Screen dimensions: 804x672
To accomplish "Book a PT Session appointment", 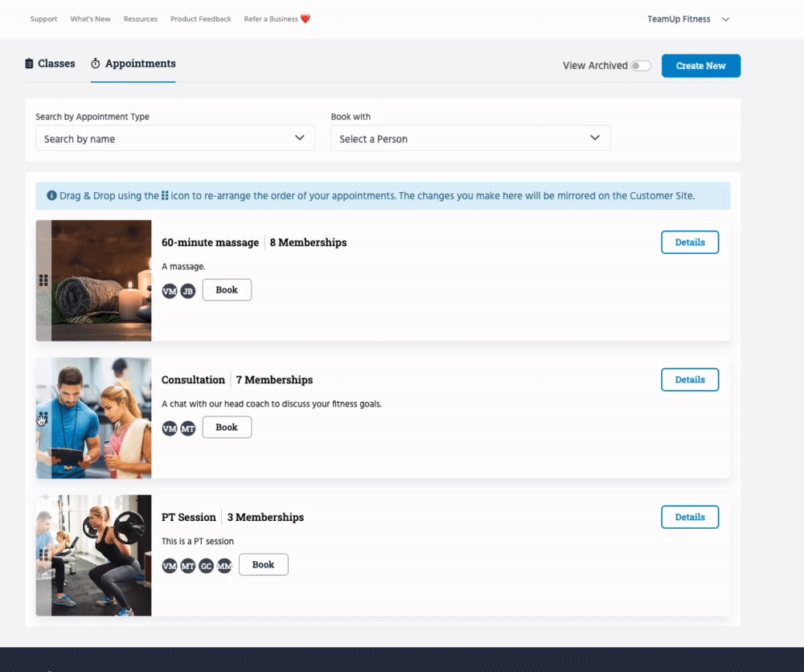I will [x=263, y=564].
